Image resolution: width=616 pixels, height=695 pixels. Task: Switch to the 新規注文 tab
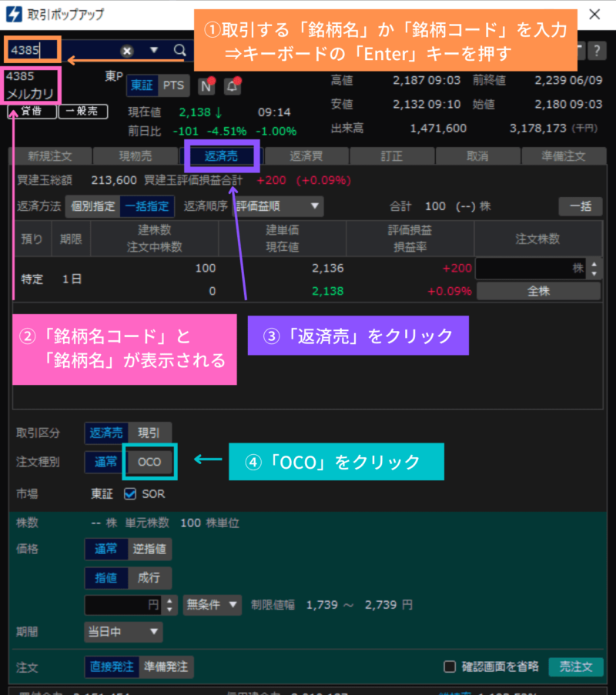click(x=48, y=155)
